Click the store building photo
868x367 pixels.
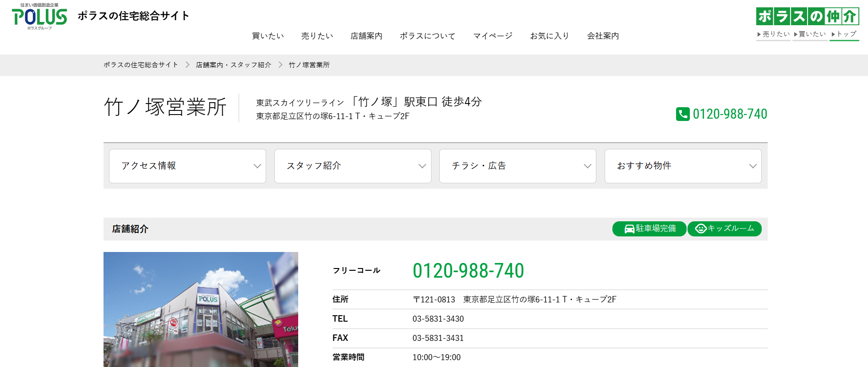tap(201, 309)
